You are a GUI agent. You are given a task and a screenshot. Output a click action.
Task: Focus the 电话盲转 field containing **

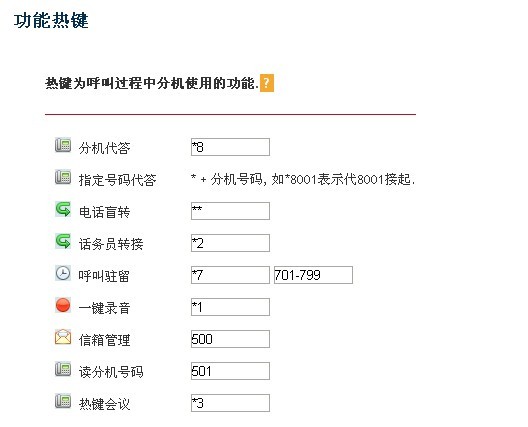[230, 211]
